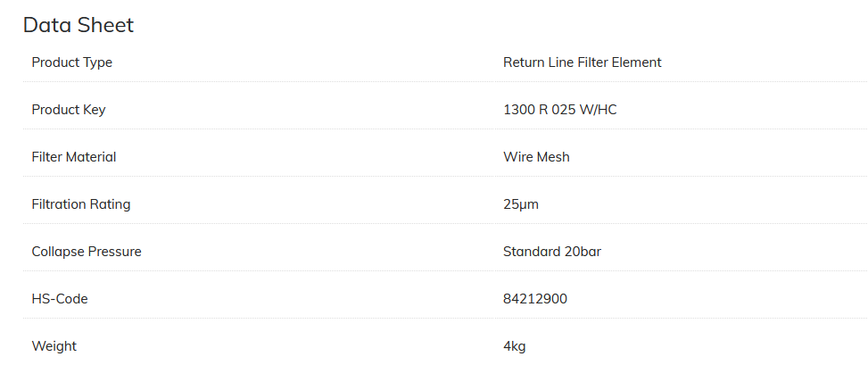Viewport: 868px width, 365px height.
Task: Click the divider line under Product Key row
Action: coord(444,129)
